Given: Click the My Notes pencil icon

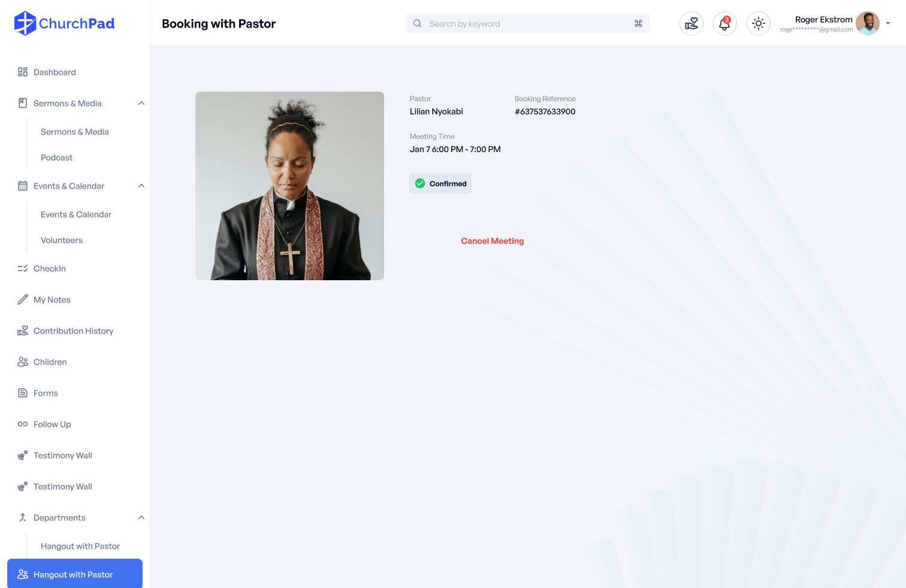Looking at the screenshot, I should click(x=23, y=299).
